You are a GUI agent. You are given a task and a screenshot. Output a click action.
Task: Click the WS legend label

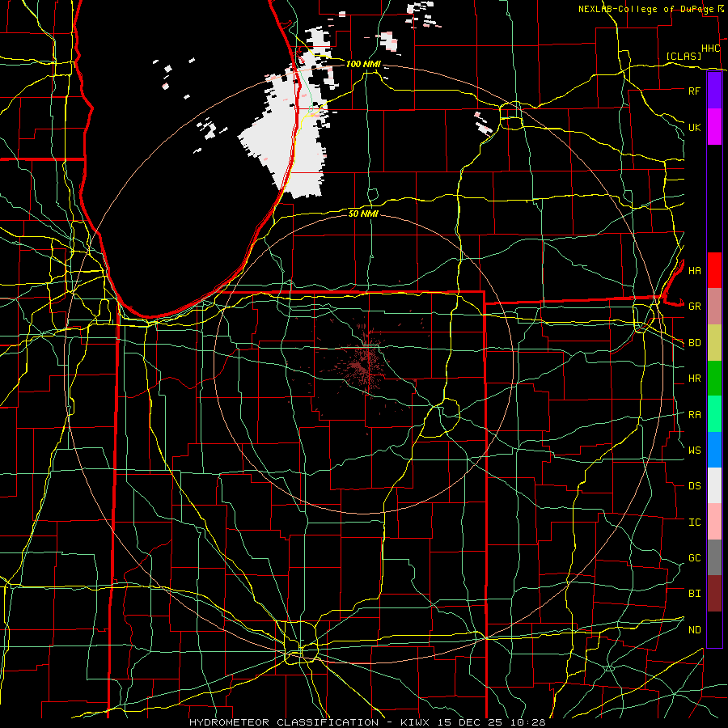(x=694, y=450)
